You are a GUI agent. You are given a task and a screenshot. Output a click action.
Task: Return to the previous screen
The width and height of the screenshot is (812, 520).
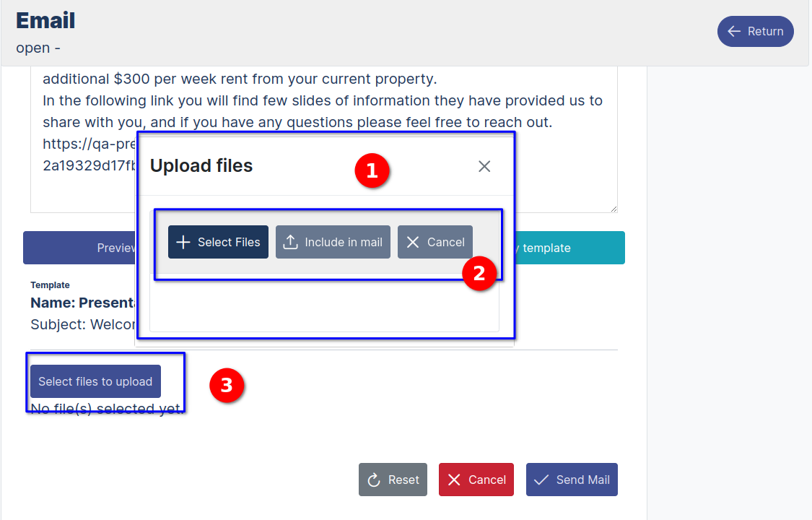755,31
